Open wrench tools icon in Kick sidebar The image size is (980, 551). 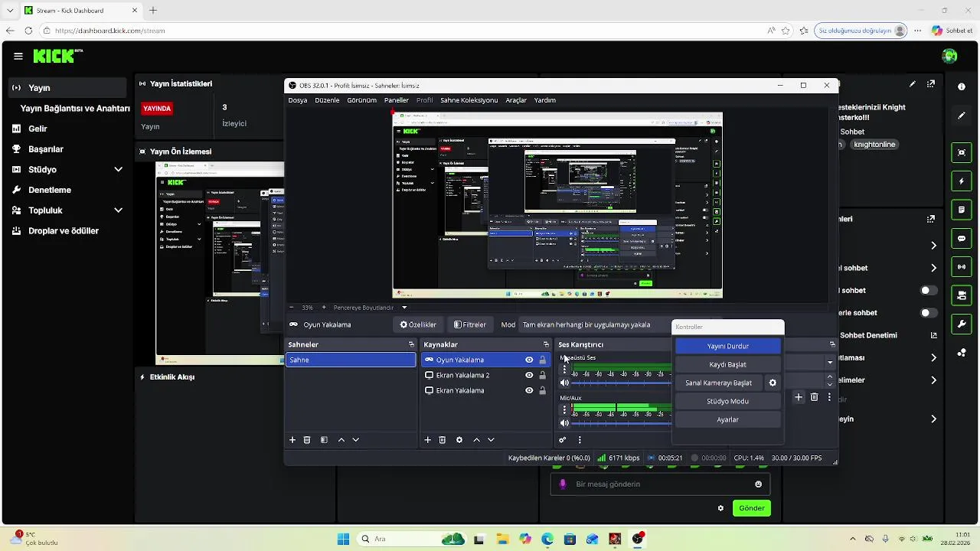(962, 324)
